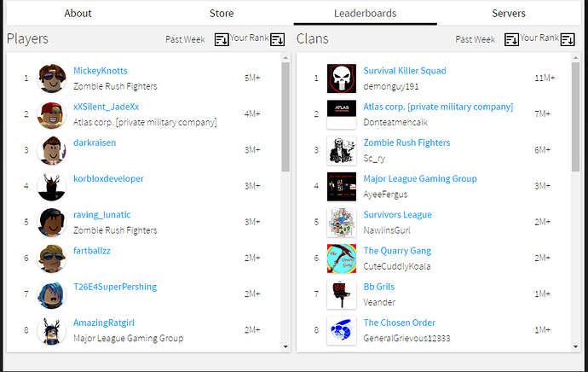Click Clans Past Week sort icon

511,39
